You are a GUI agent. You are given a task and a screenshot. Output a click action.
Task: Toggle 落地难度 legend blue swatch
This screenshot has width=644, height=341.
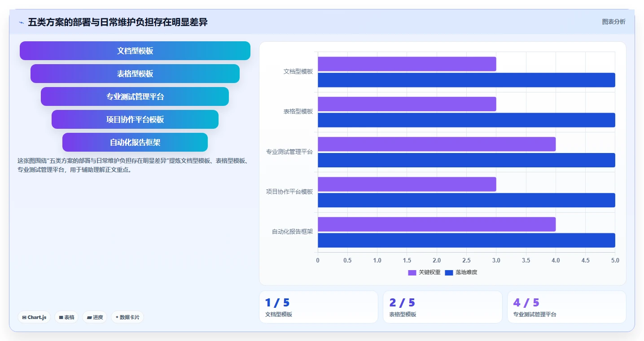coord(449,272)
